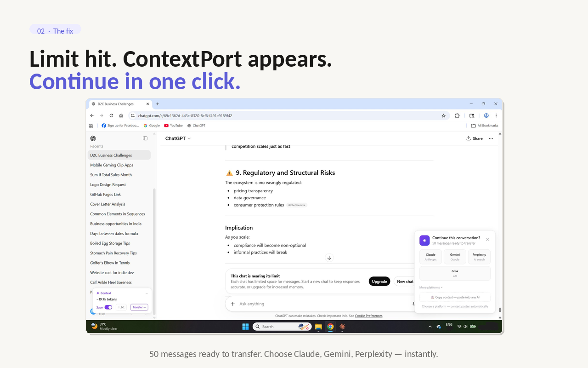Click the browser address bar URL
Image resolution: width=588 pixels, height=368 pixels.
coord(185,116)
